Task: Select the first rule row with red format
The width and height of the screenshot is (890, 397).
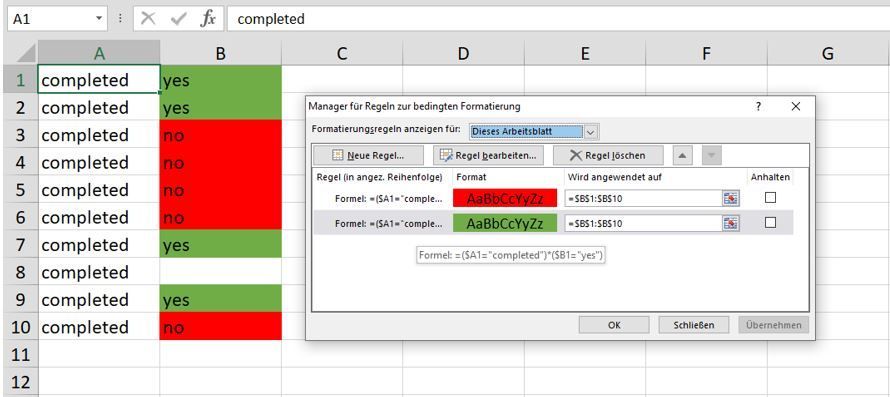Action: click(553, 198)
